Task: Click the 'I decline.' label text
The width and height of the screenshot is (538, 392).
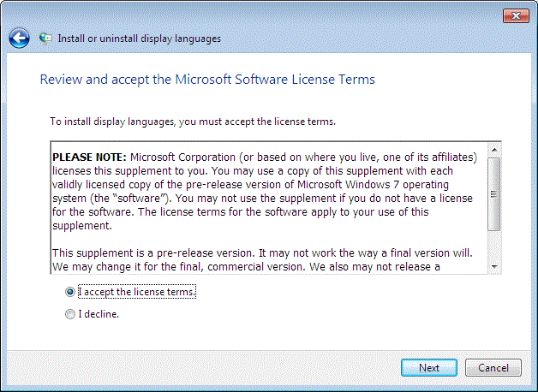Action: (x=99, y=314)
